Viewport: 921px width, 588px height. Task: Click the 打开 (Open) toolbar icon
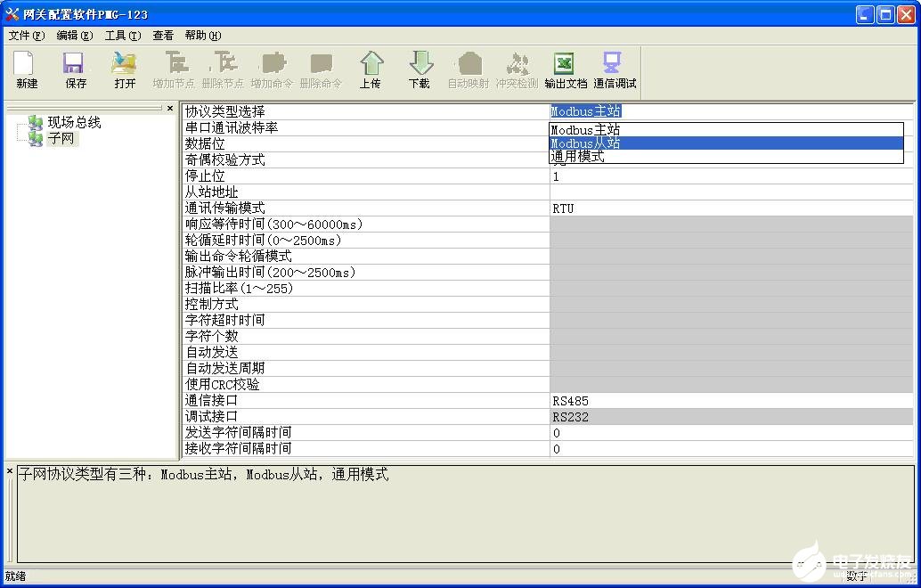coord(124,63)
